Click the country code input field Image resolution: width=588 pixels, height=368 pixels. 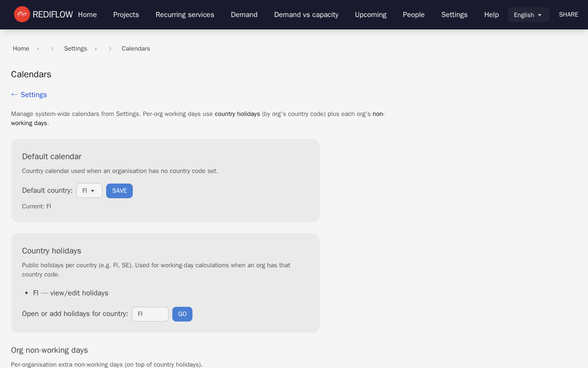point(150,314)
